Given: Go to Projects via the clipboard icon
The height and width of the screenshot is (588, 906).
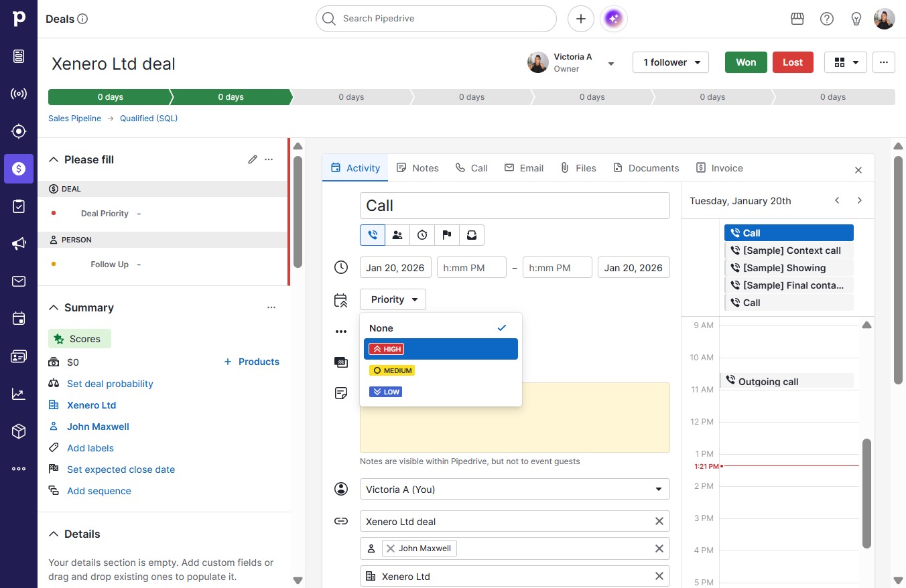Looking at the screenshot, I should point(19,206).
